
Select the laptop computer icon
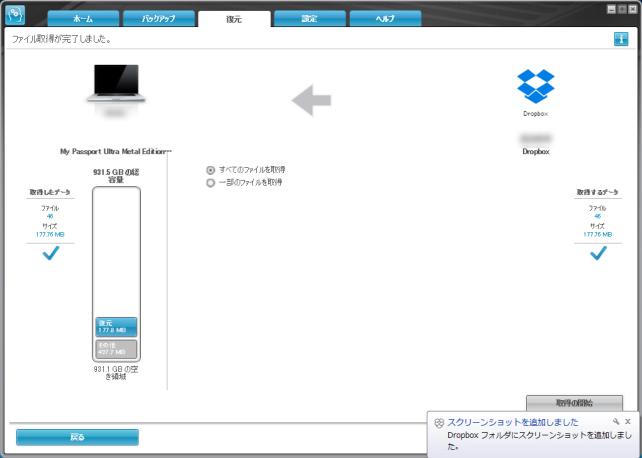click(116, 83)
